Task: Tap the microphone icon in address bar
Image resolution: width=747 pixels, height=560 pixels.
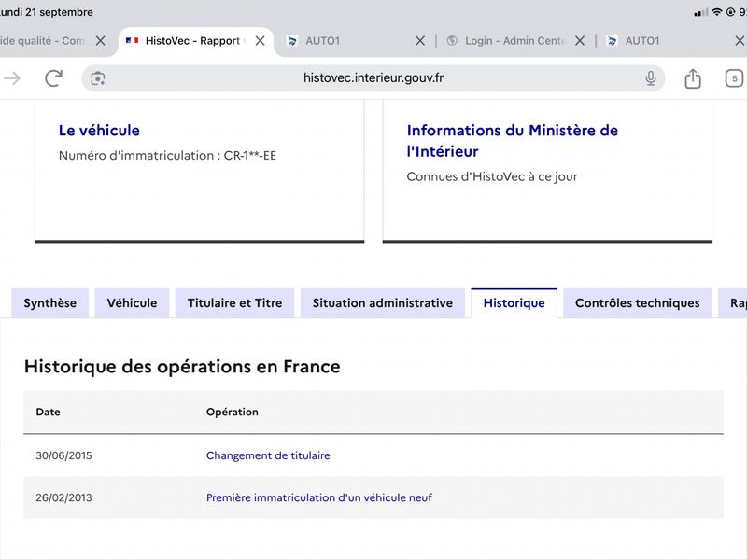Action: [x=650, y=78]
